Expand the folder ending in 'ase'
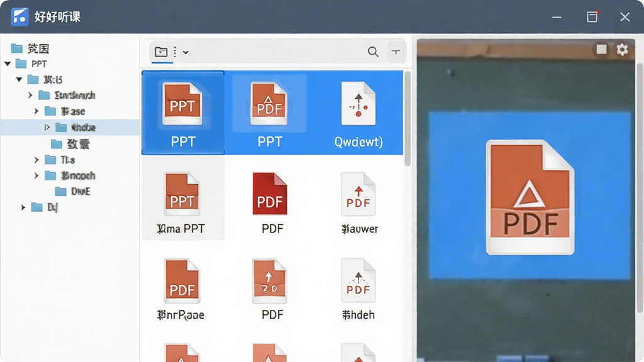This screenshot has height=362, width=644. click(36, 111)
